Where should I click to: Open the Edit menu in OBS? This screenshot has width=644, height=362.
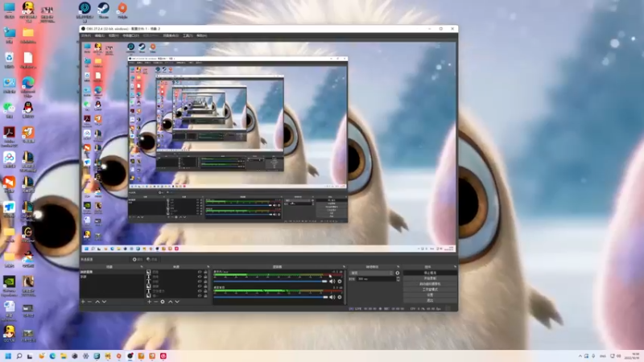coord(99,35)
